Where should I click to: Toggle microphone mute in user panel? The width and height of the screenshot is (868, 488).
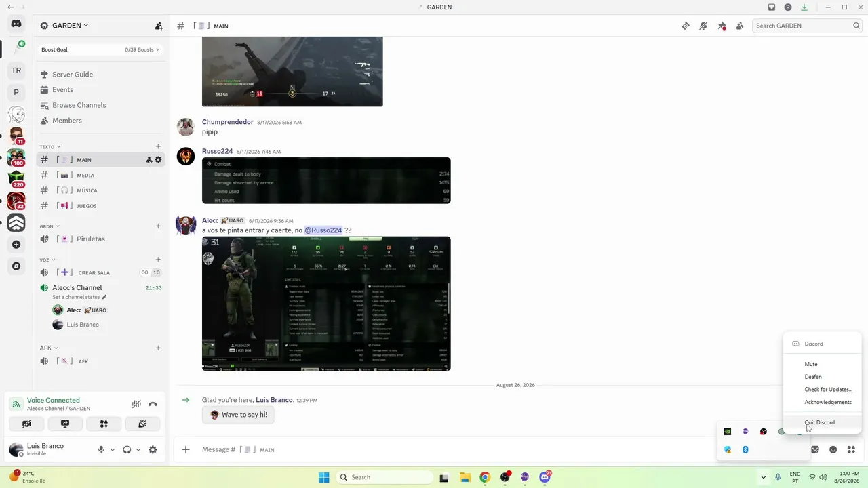tap(101, 449)
